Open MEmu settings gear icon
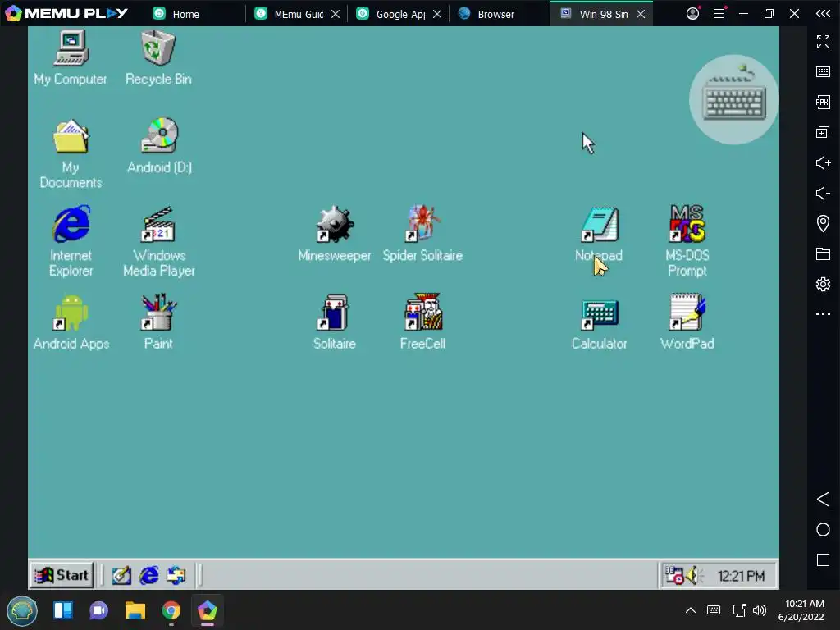 pyautogui.click(x=823, y=284)
